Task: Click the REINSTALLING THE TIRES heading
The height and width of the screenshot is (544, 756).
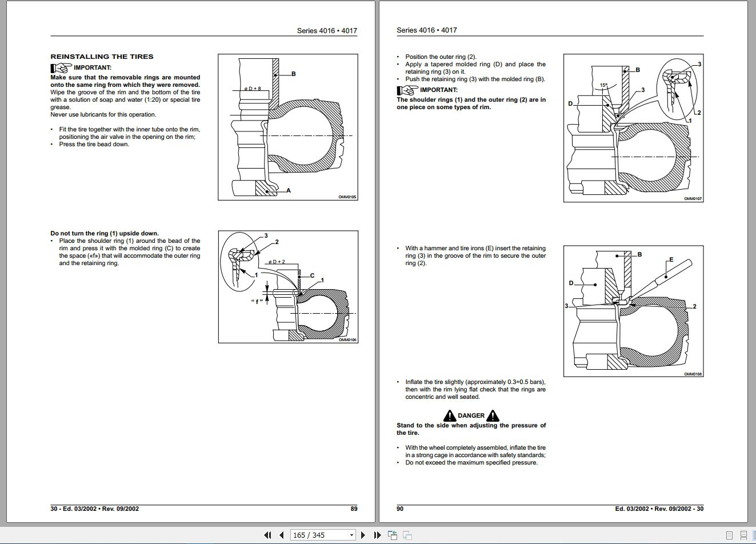Action: (101, 56)
